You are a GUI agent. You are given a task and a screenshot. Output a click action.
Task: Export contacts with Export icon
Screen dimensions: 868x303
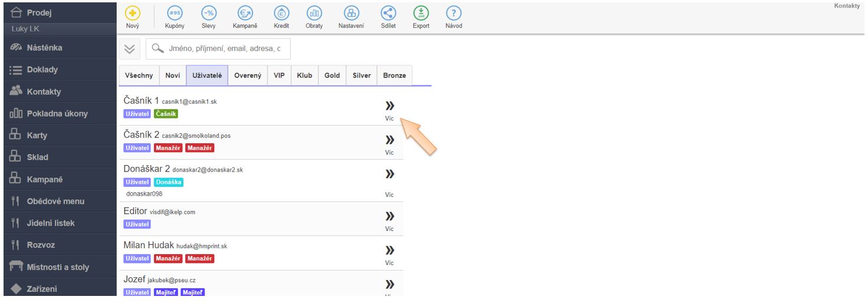coord(421,14)
